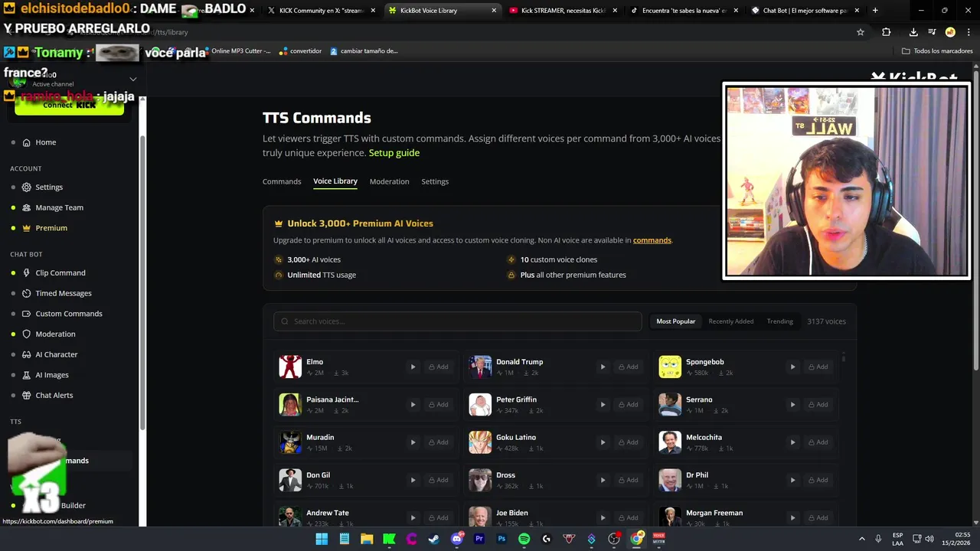Open Chat Alerts page
980x551 pixels.
click(54, 396)
